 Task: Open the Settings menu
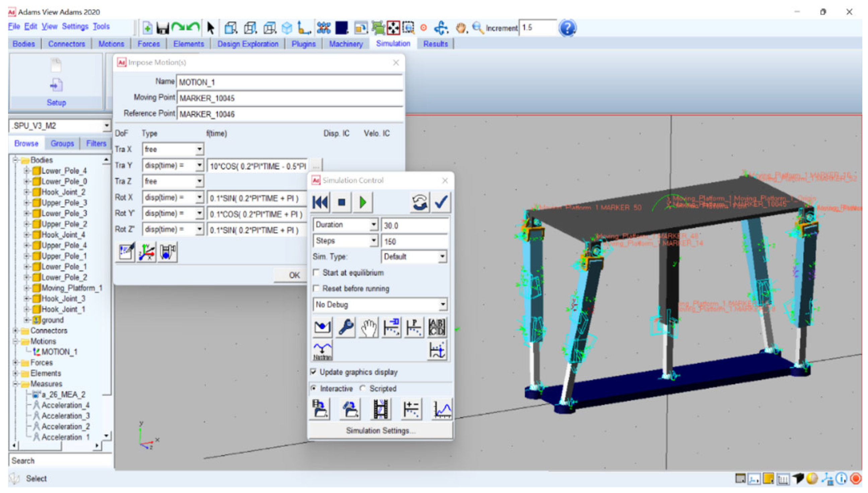point(75,26)
